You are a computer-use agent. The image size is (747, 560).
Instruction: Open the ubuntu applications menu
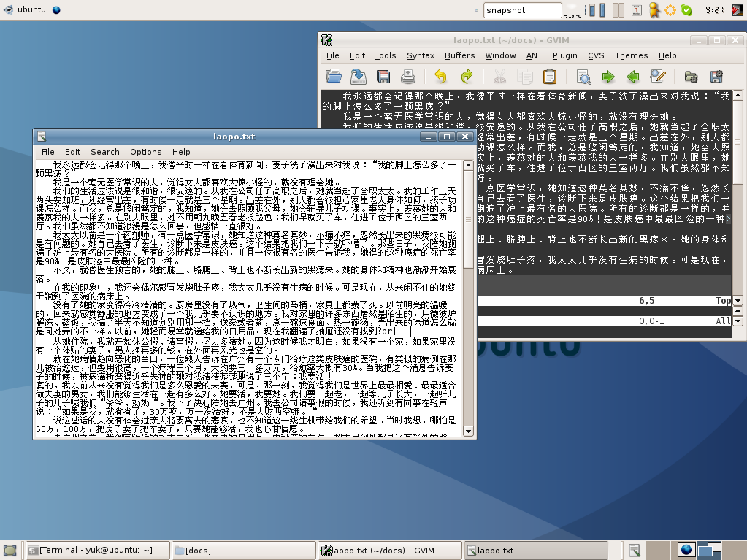tap(25, 9)
